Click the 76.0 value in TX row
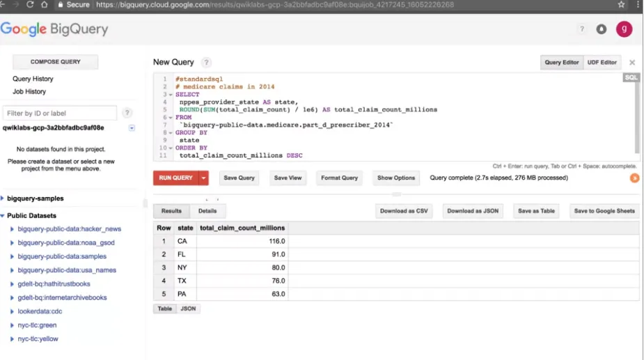The image size is (644, 360). tap(278, 281)
